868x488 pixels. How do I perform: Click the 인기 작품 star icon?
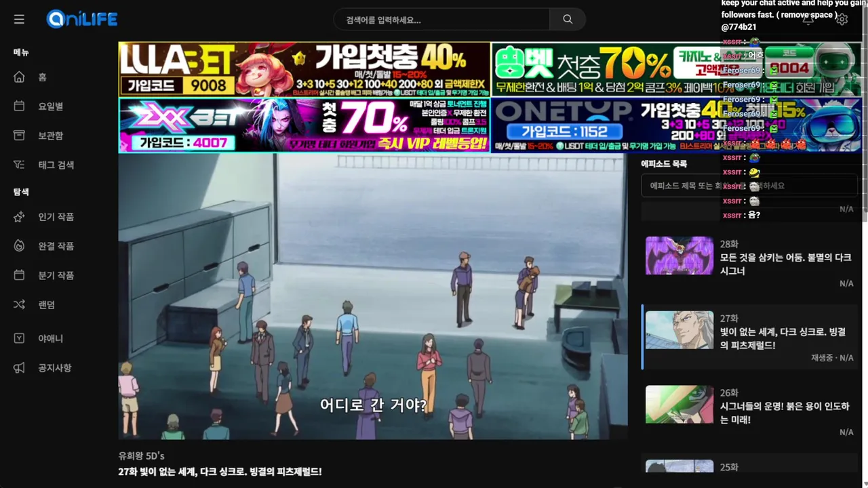coord(19,217)
